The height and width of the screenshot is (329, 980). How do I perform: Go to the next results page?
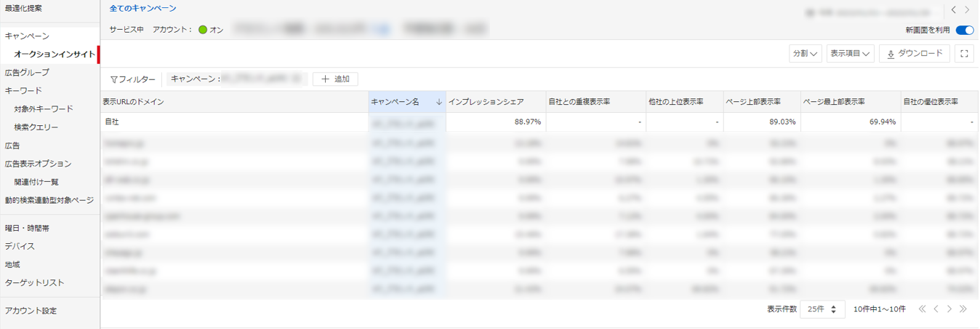[949, 309]
